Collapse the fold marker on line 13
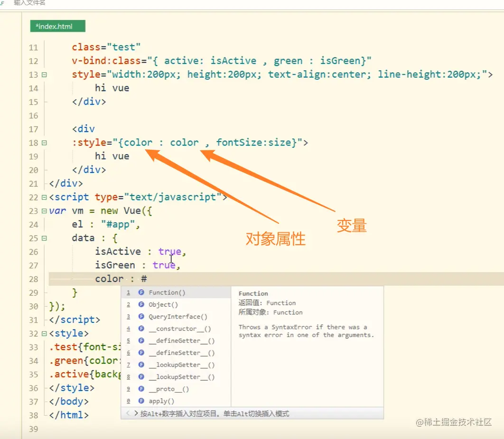 tap(44, 75)
